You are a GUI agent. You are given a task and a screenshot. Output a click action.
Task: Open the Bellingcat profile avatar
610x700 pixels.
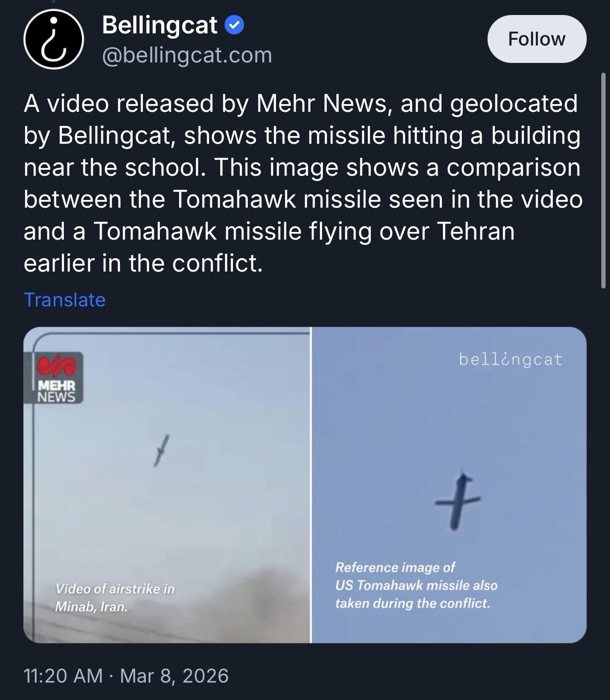54,39
